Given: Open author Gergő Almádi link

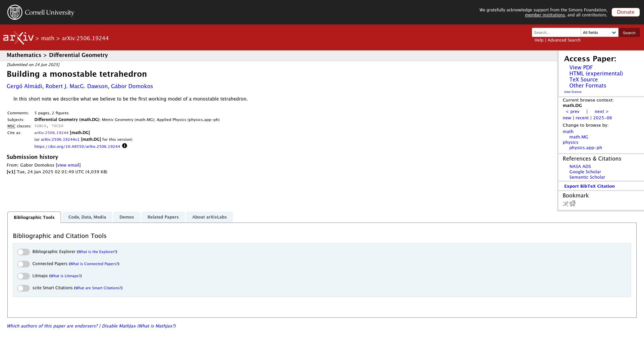Looking at the screenshot, I should coord(24,86).
